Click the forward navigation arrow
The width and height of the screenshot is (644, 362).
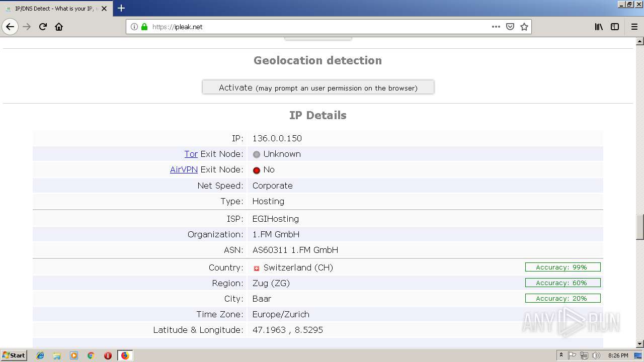click(27, 27)
